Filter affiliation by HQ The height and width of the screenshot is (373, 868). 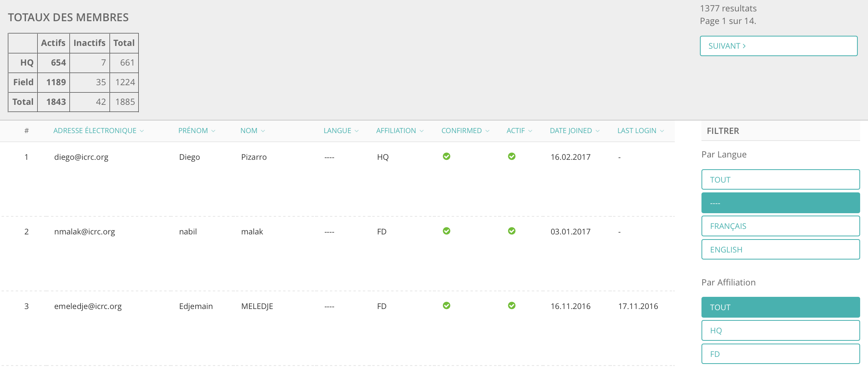pyautogui.click(x=780, y=331)
